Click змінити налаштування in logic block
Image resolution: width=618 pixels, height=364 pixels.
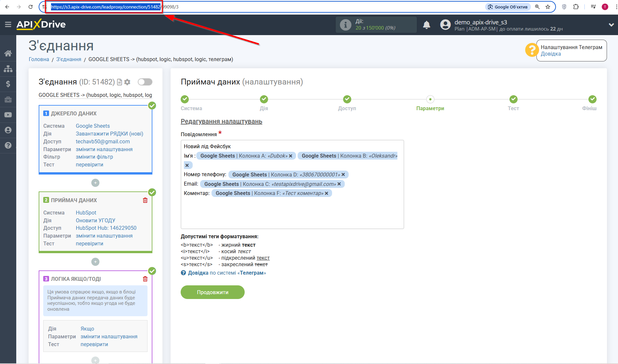(109, 336)
